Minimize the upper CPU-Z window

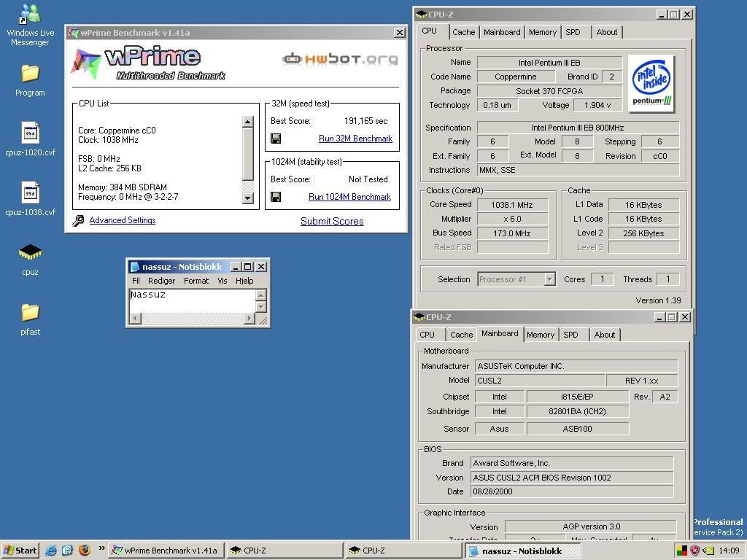tap(662, 15)
